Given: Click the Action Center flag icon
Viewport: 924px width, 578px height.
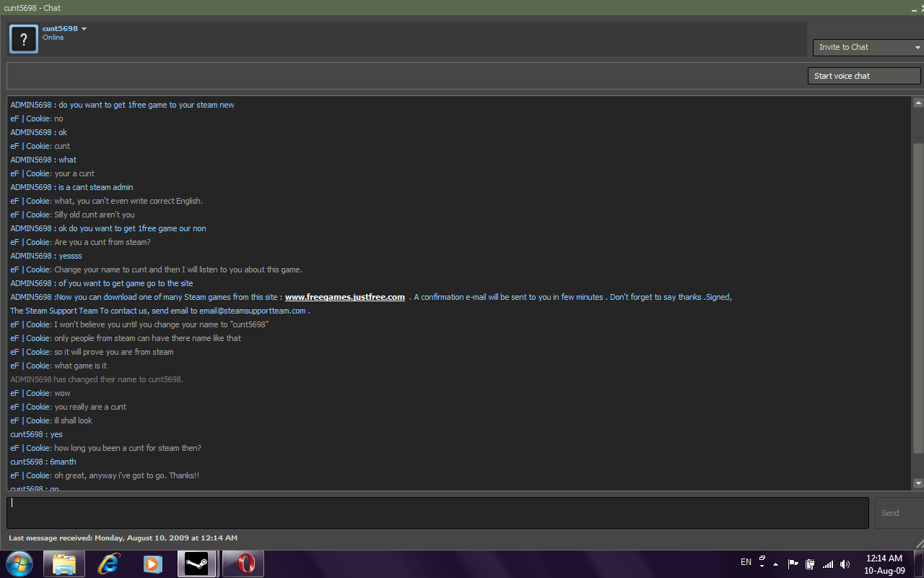Looking at the screenshot, I should coord(793,564).
